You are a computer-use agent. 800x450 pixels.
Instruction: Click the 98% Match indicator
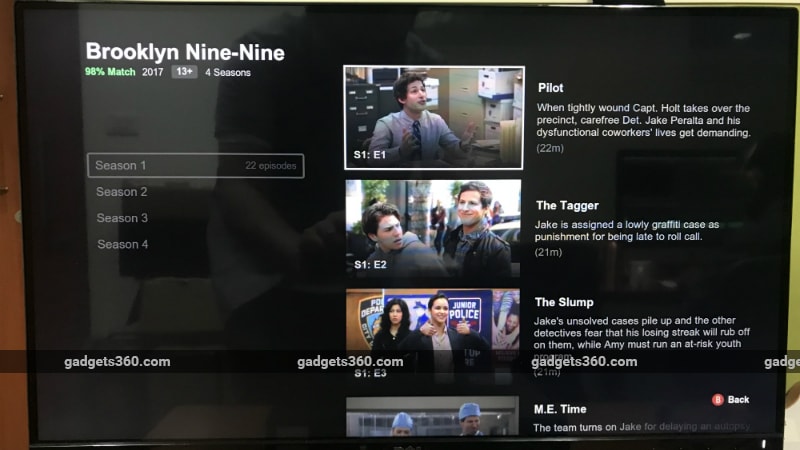pos(110,72)
